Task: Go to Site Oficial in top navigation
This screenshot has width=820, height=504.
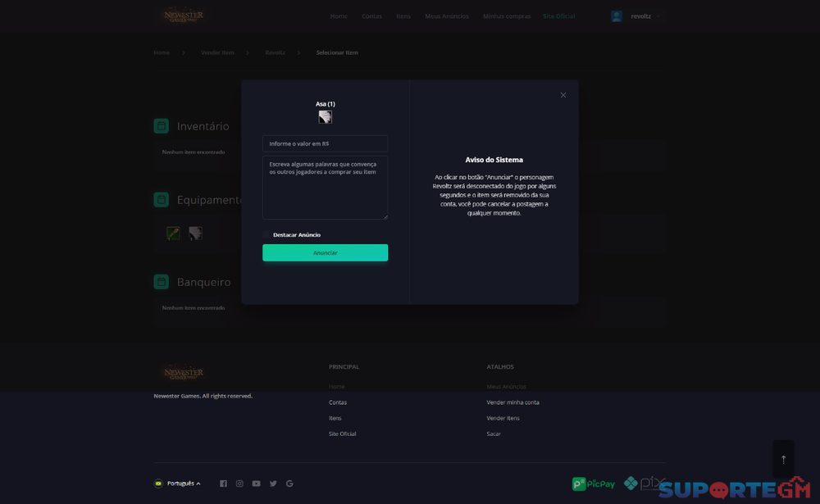Action: coord(558,16)
